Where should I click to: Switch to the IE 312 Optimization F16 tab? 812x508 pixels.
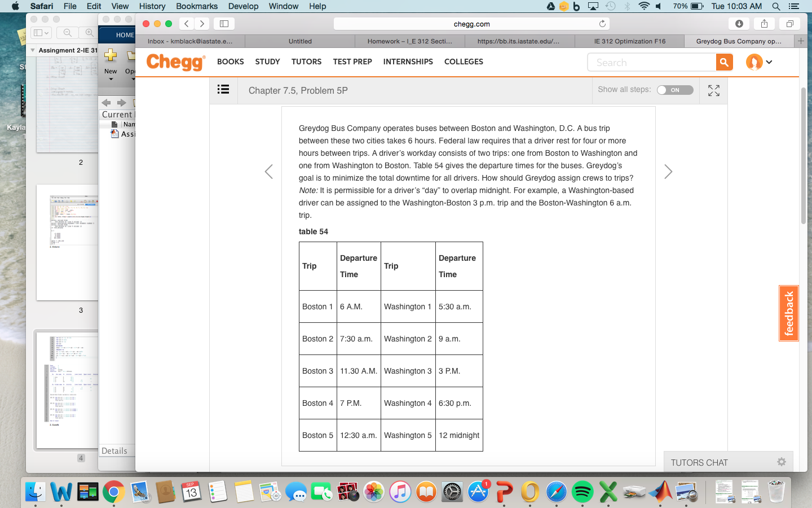pyautogui.click(x=629, y=41)
